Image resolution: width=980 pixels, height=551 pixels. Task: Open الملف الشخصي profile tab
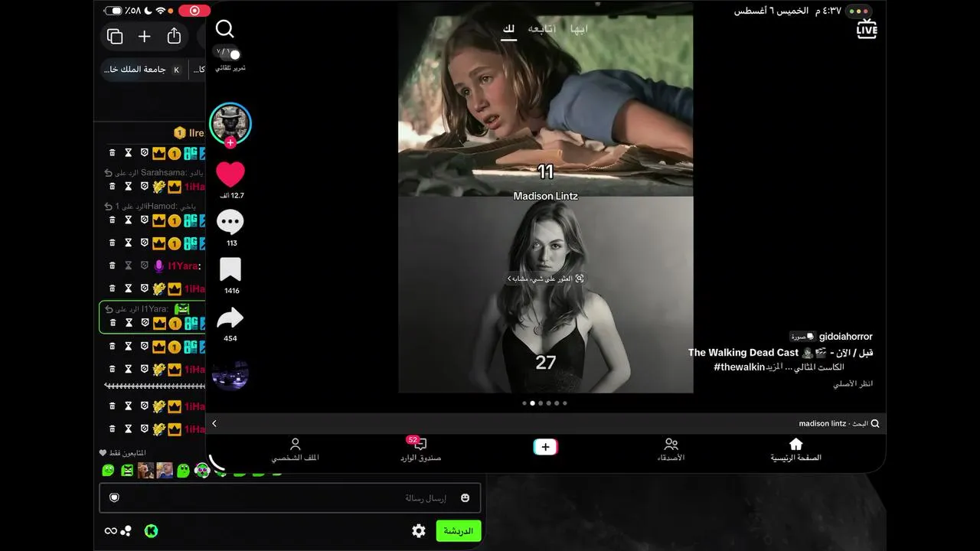[295, 450]
